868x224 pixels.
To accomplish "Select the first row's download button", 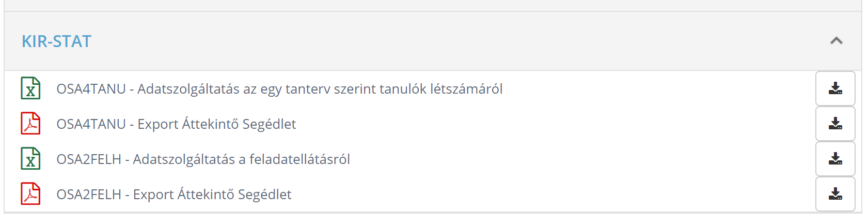I will (835, 88).
